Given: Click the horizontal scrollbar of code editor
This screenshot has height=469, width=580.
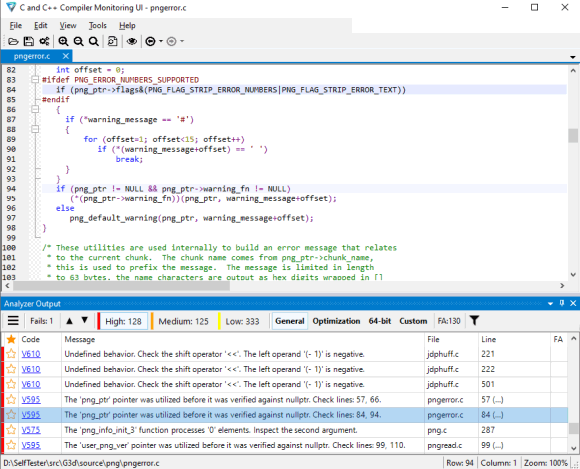Looking at the screenshot, I should tap(285, 286).
